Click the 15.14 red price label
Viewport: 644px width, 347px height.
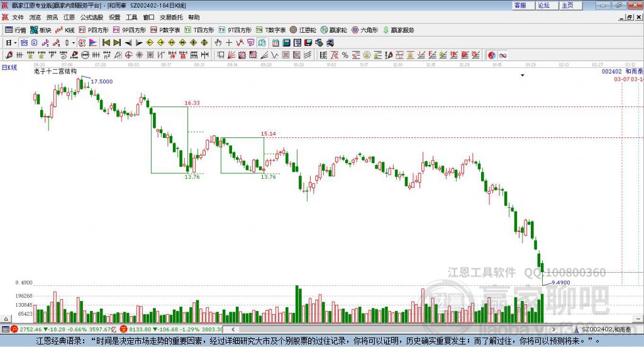268,134
